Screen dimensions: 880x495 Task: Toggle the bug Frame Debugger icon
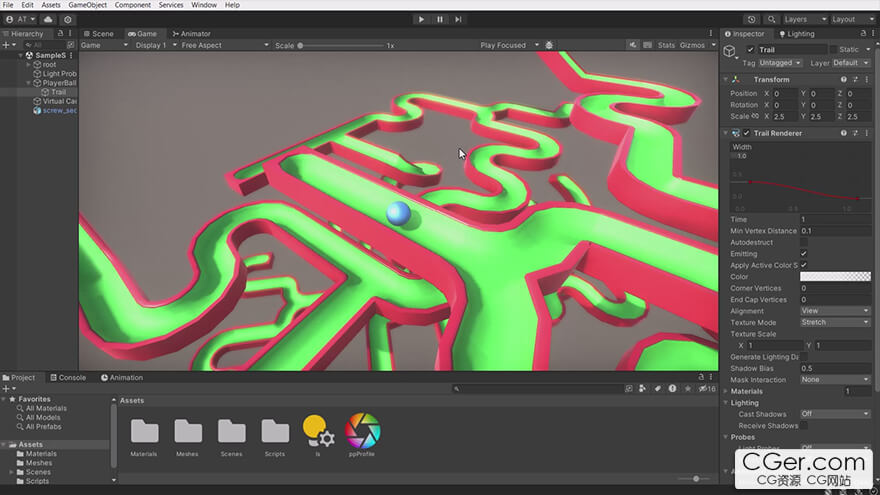coord(549,45)
